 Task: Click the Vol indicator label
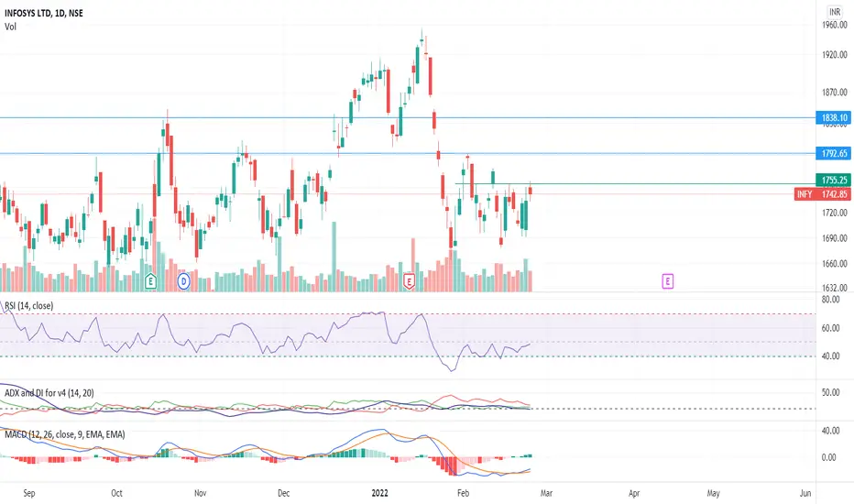pos(10,27)
